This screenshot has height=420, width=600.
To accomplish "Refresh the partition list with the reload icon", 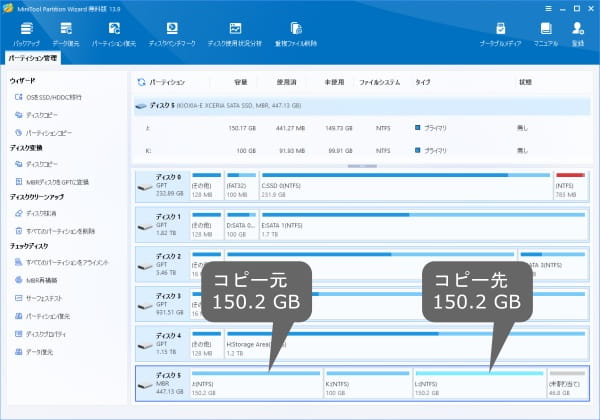I will point(141,82).
